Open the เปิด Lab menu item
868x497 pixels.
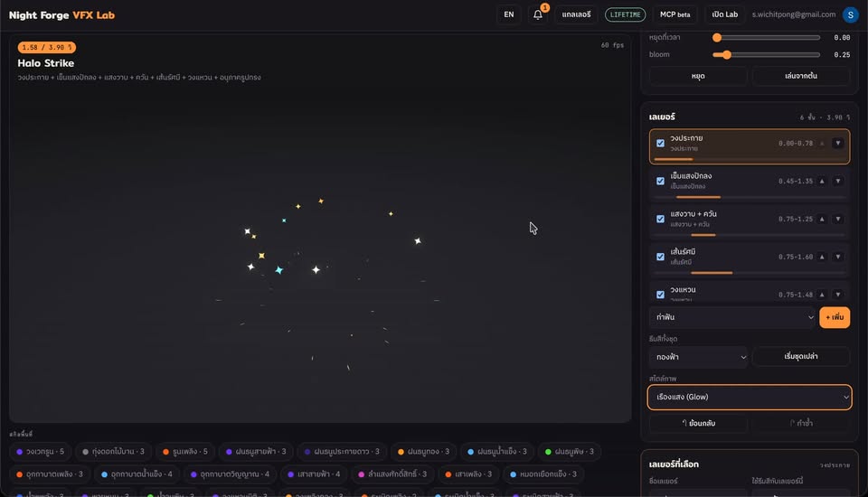click(724, 15)
